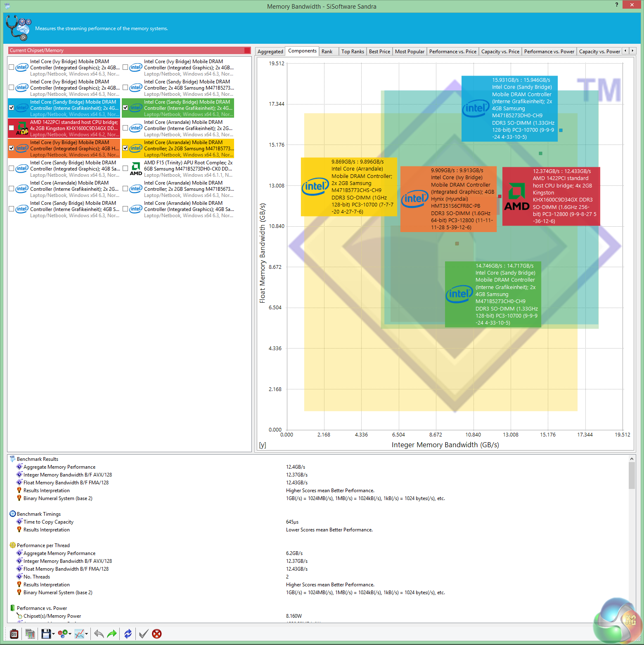
Task: Click the Benchmark Timings clock icon
Action: 12,514
